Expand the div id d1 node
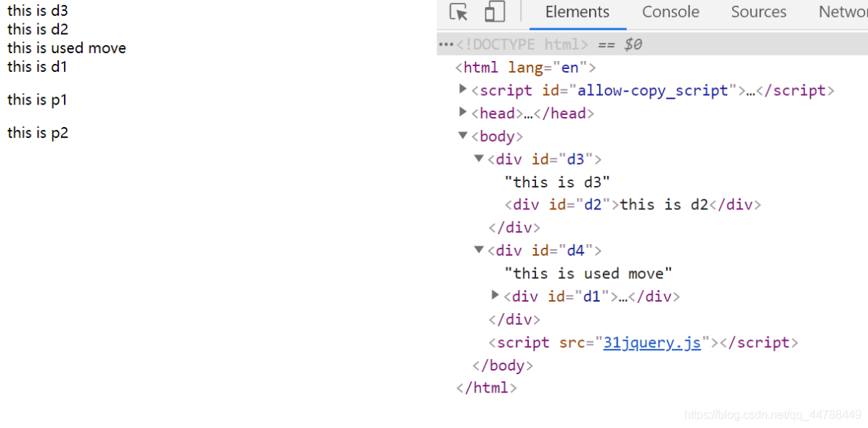 [x=496, y=295]
